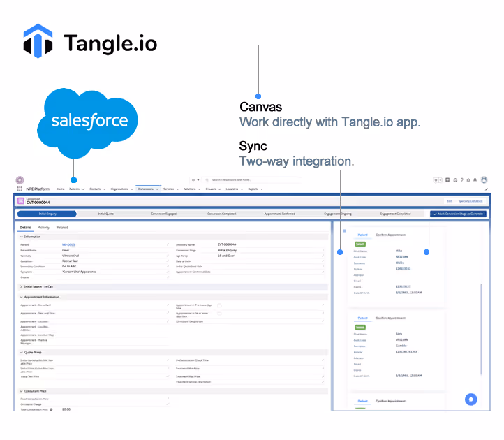504x440 pixels.
Task: Open the notifications bell icon
Action: pos(475,180)
